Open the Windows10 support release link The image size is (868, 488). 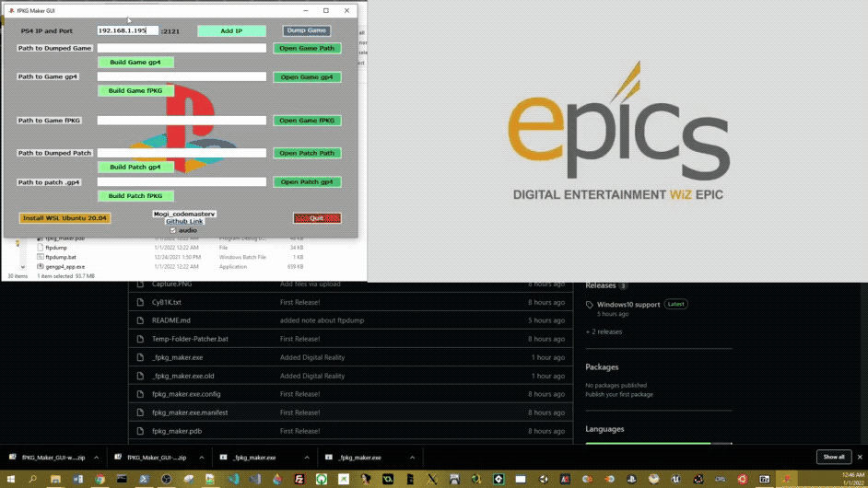click(x=628, y=304)
